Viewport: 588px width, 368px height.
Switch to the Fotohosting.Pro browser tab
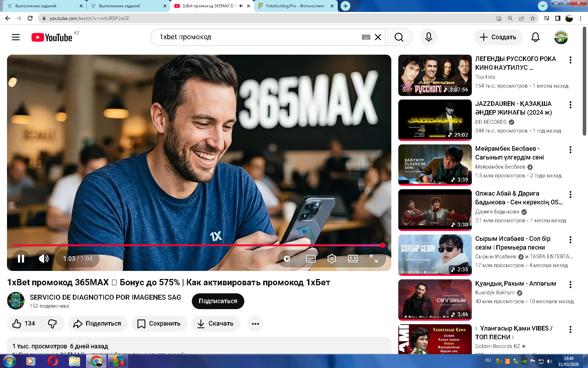296,6
